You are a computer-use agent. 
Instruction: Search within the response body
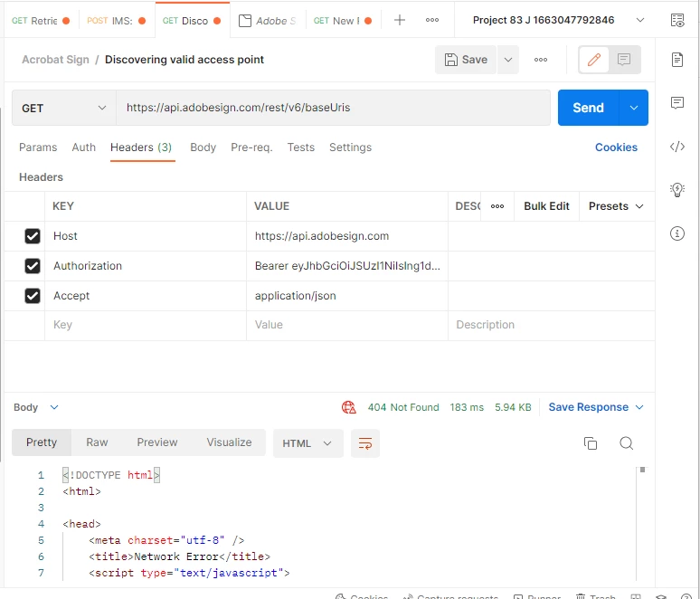(627, 443)
